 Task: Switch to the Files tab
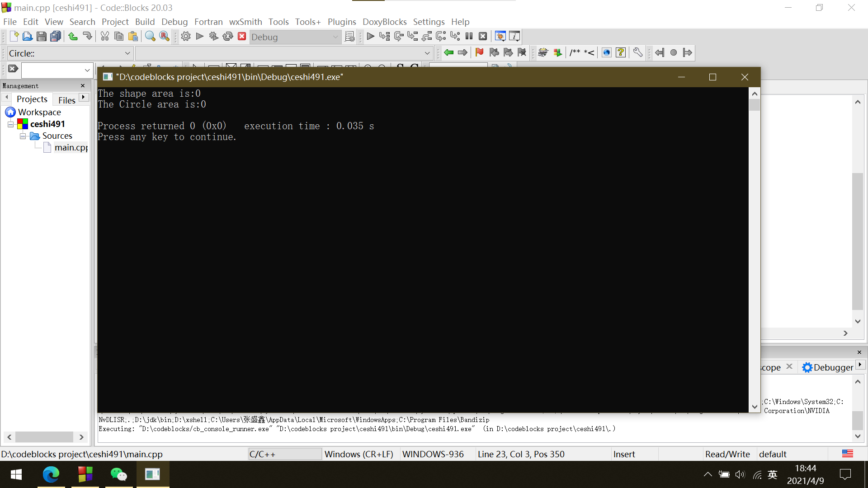[x=66, y=100]
